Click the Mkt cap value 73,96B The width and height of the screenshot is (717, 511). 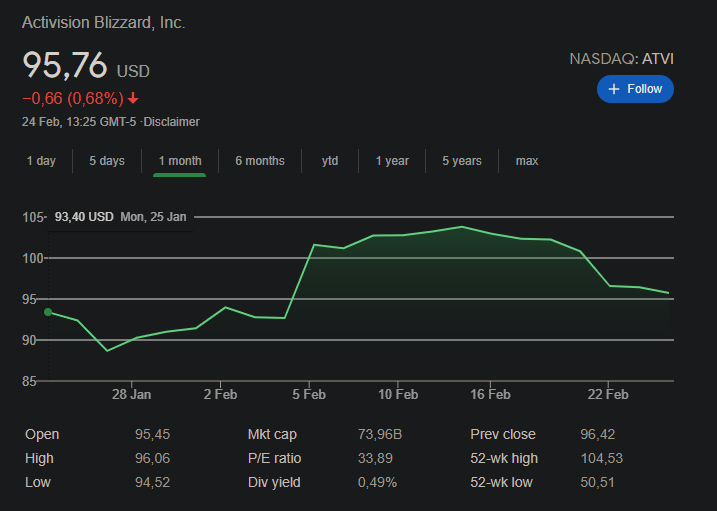tap(380, 434)
